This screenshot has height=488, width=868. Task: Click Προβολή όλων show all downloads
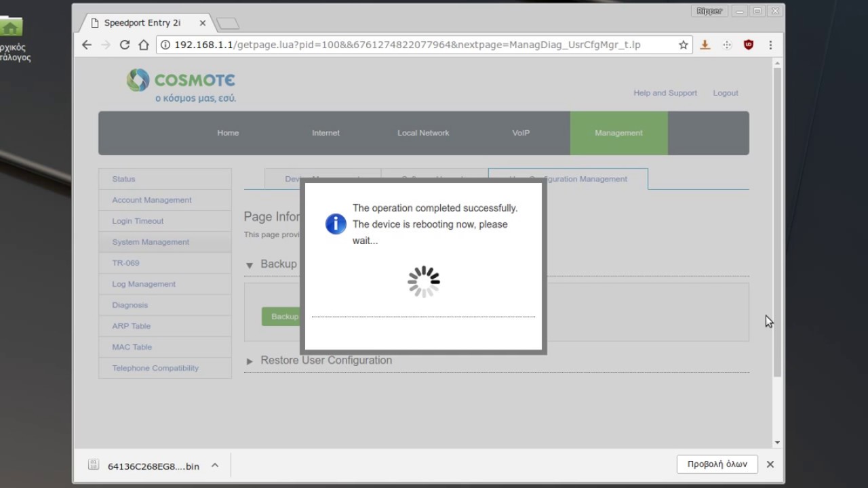(717, 464)
